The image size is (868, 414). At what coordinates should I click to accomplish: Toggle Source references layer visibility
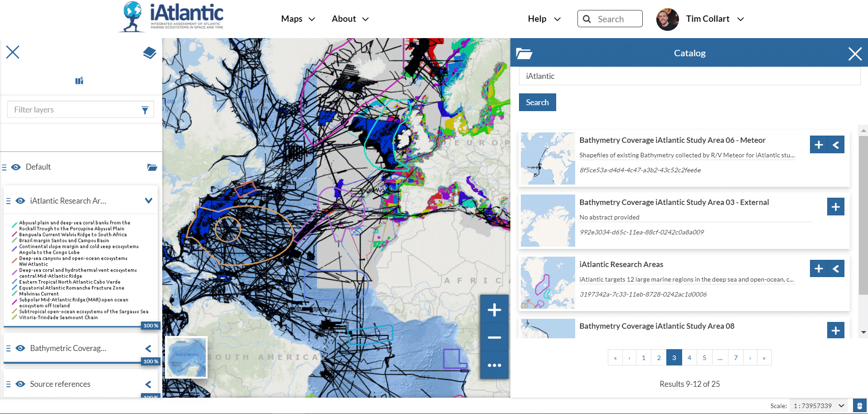(x=20, y=384)
